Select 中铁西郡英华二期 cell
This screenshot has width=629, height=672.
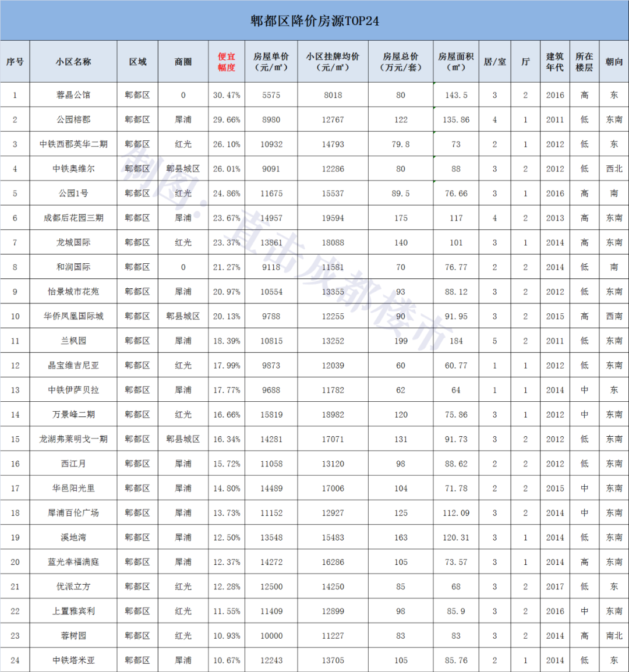pos(73,144)
